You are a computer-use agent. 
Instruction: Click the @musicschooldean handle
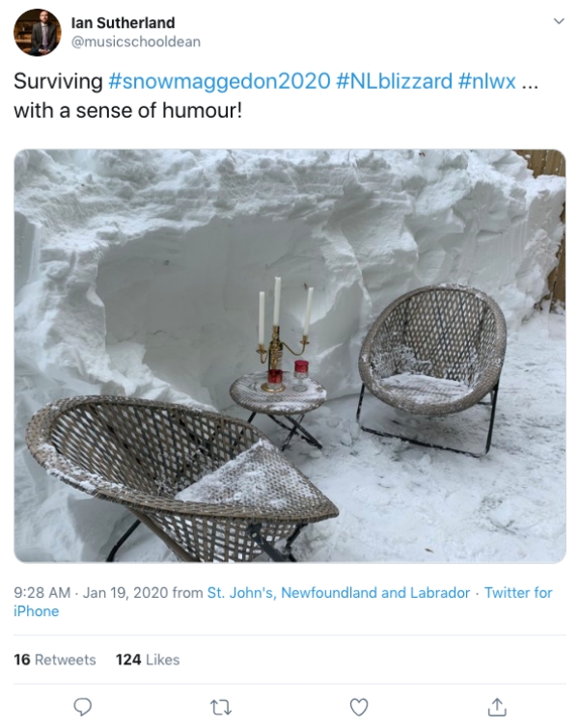coord(136,41)
